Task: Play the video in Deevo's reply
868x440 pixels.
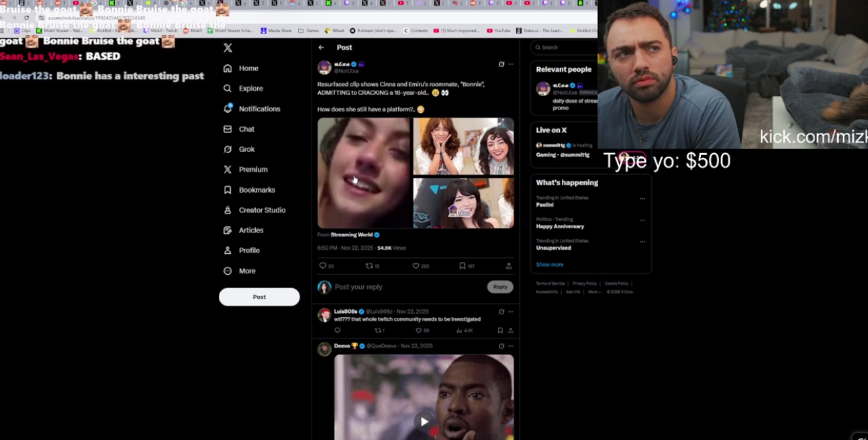Action: coord(424,422)
